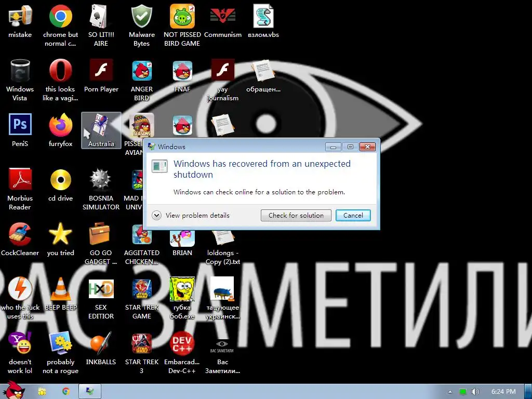Launch the 'STAR TREK 3' icon

(x=141, y=343)
